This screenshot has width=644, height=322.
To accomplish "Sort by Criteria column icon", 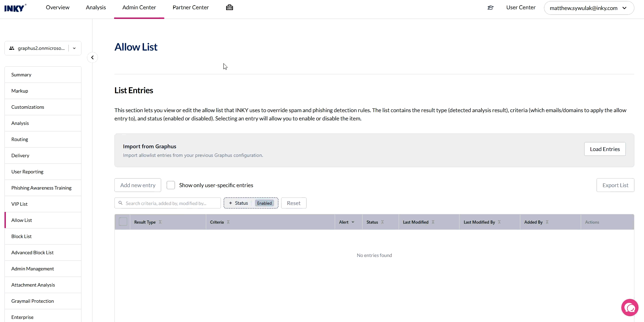I will (x=228, y=222).
